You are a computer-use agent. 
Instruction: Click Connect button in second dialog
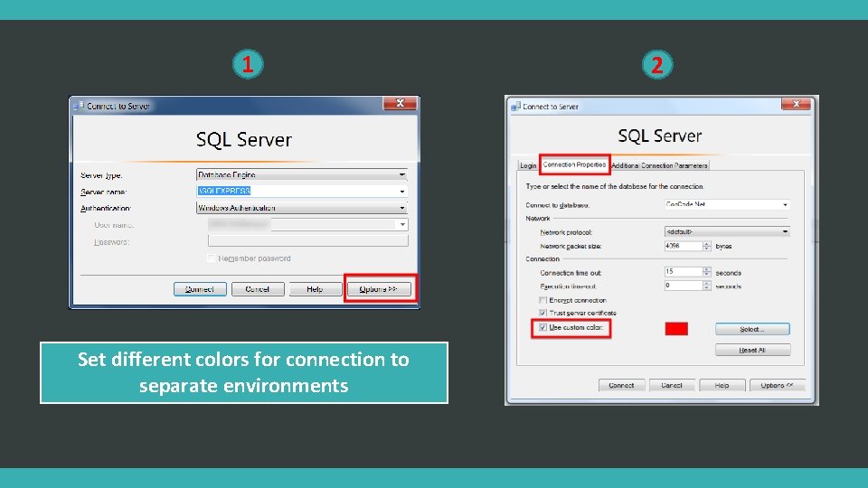(622, 385)
